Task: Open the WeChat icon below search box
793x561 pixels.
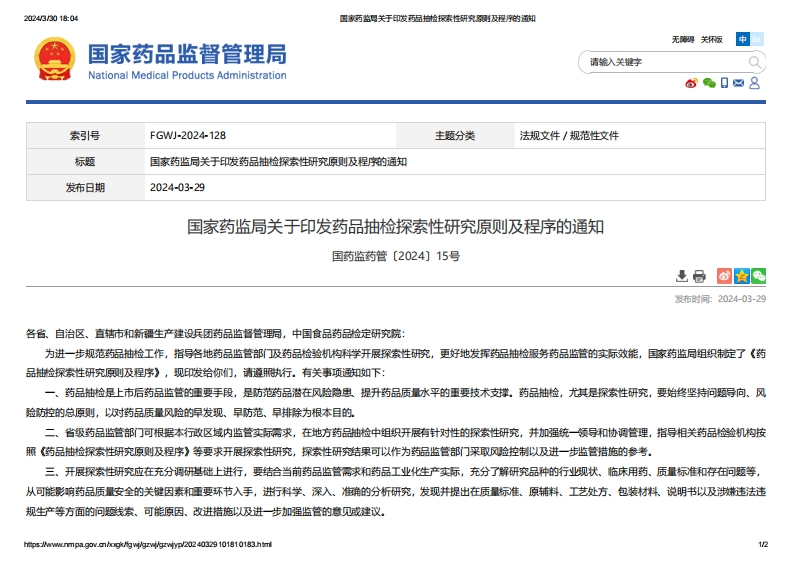Action: click(x=709, y=83)
